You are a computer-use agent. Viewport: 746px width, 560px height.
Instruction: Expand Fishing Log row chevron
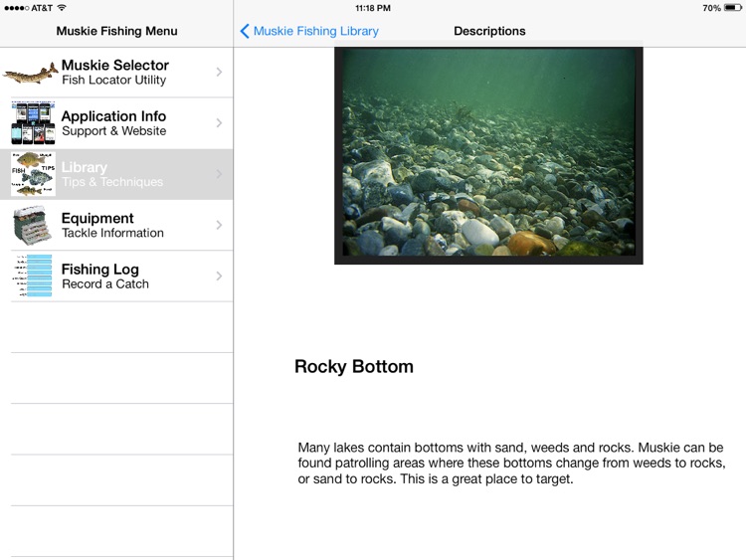(x=219, y=276)
